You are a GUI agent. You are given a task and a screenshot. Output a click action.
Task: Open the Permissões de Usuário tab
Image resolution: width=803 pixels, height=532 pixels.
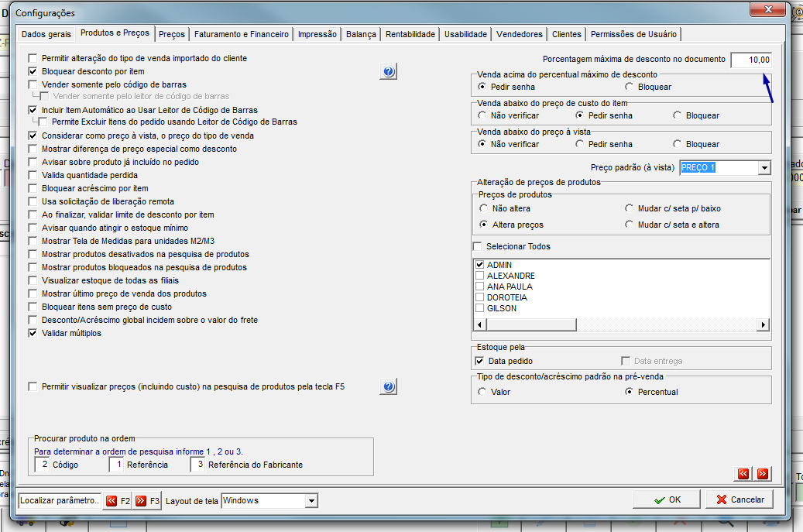[x=633, y=34]
